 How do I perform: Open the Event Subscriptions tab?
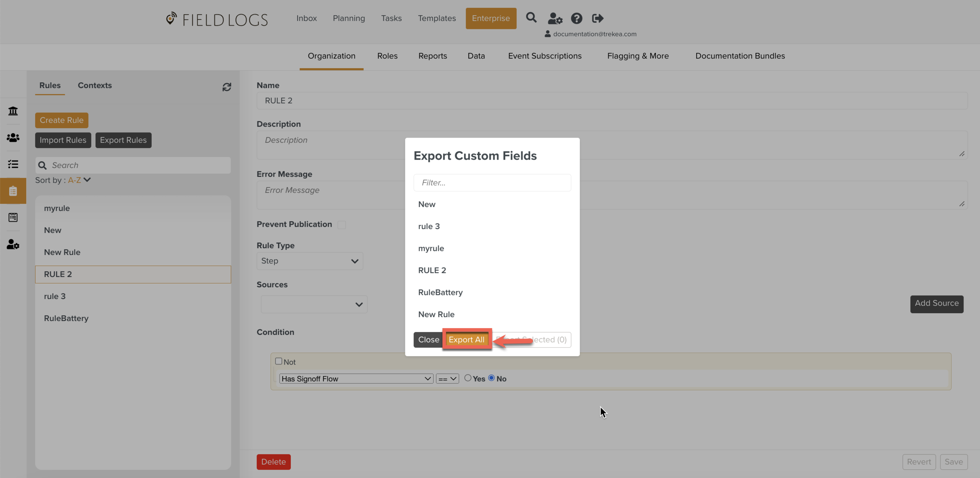click(x=544, y=56)
